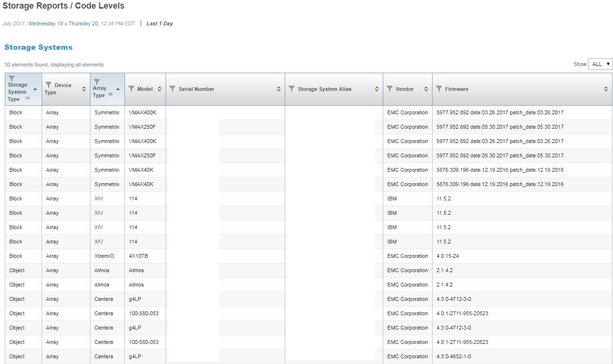Toggle sort arrows on Vendor column

426,89
